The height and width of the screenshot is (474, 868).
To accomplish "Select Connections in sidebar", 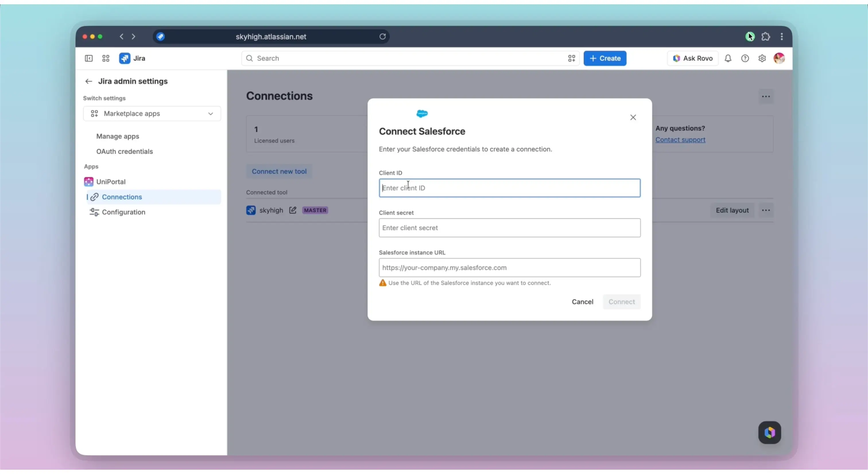I will (154, 197).
